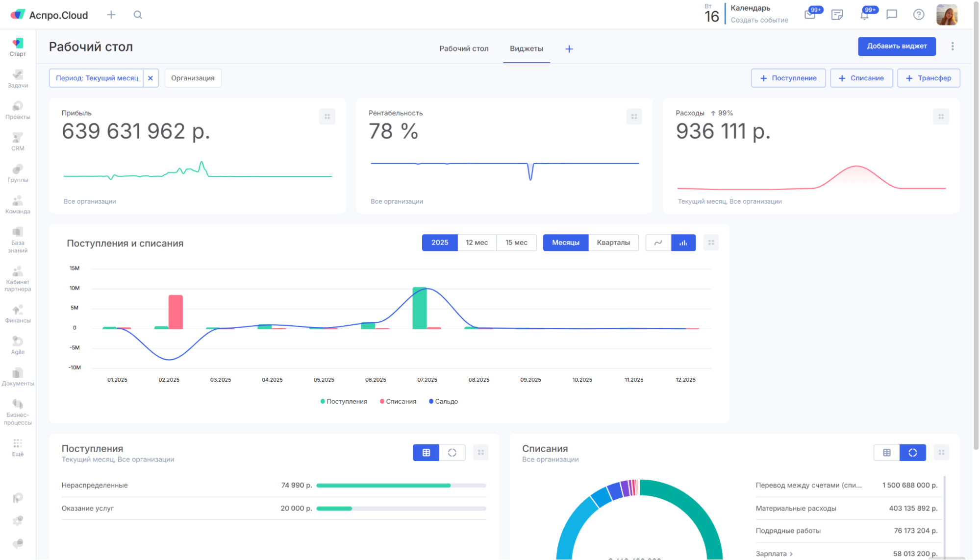Switch to the Рабочий стол tab
Screen dimensions: 980x560
tap(464, 49)
